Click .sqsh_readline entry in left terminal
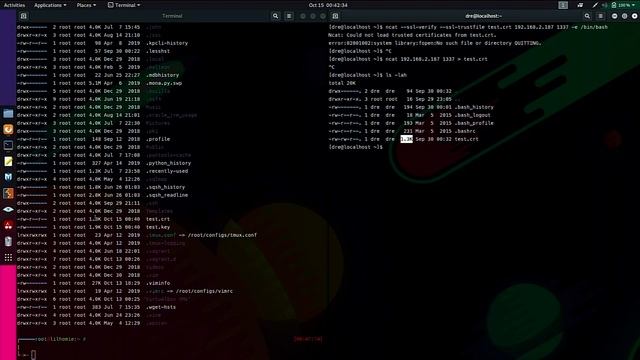 [x=167, y=195]
